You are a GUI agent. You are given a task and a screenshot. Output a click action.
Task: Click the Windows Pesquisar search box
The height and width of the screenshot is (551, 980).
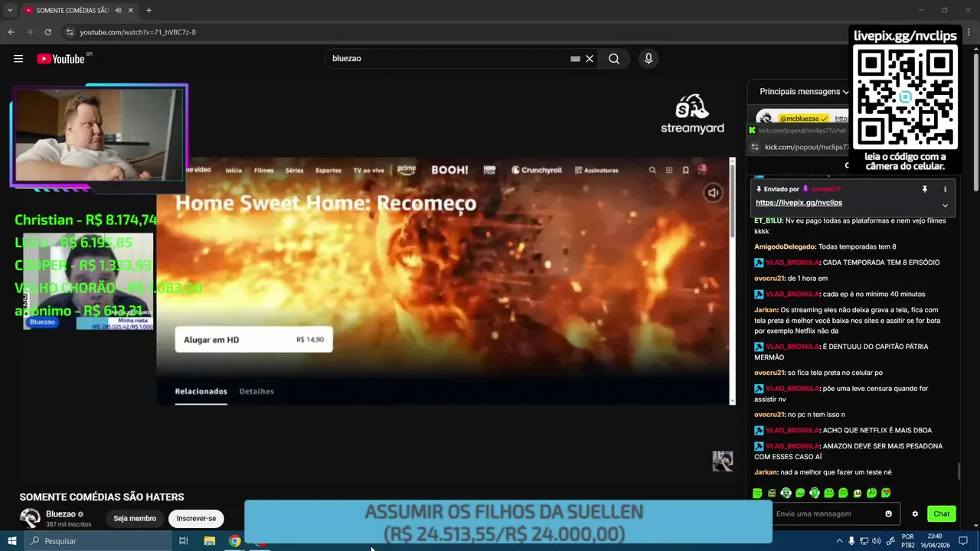point(98,541)
